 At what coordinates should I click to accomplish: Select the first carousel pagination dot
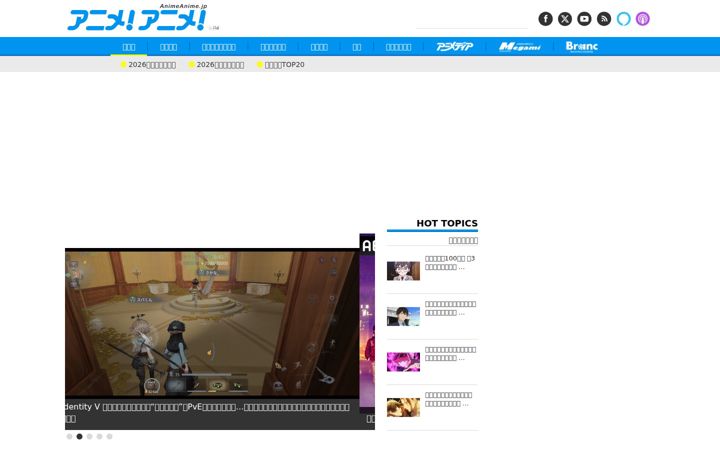point(69,437)
